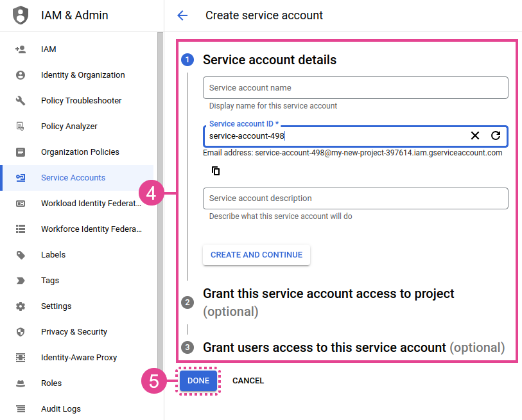Open the Roles page
Screen dimensions: 522x420
(x=77, y=383)
